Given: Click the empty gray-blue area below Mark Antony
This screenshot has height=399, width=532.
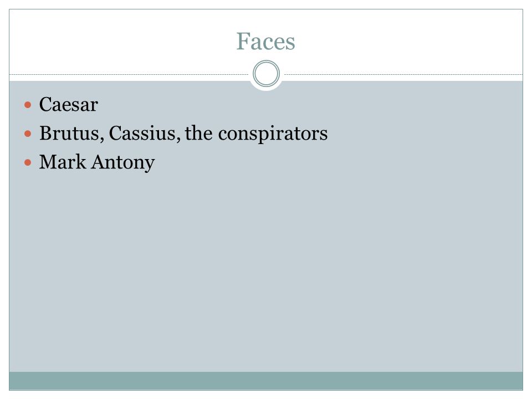Looking at the screenshot, I should (266, 272).
